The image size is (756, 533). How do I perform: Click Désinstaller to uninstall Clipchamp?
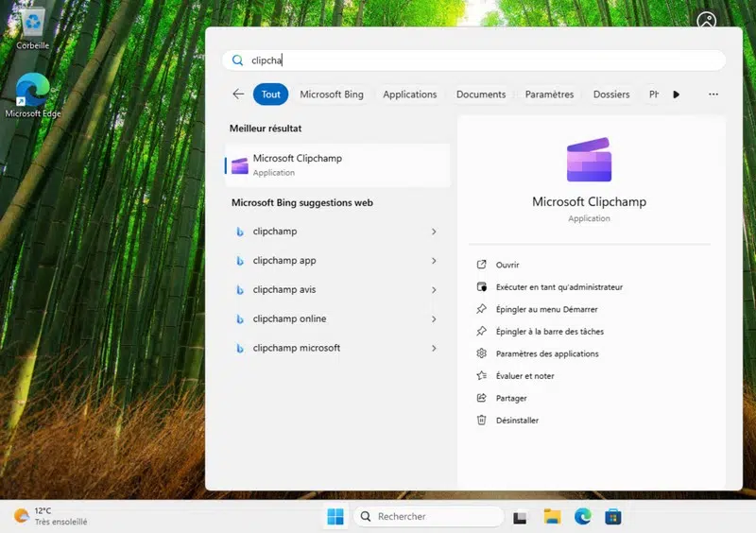[517, 421]
